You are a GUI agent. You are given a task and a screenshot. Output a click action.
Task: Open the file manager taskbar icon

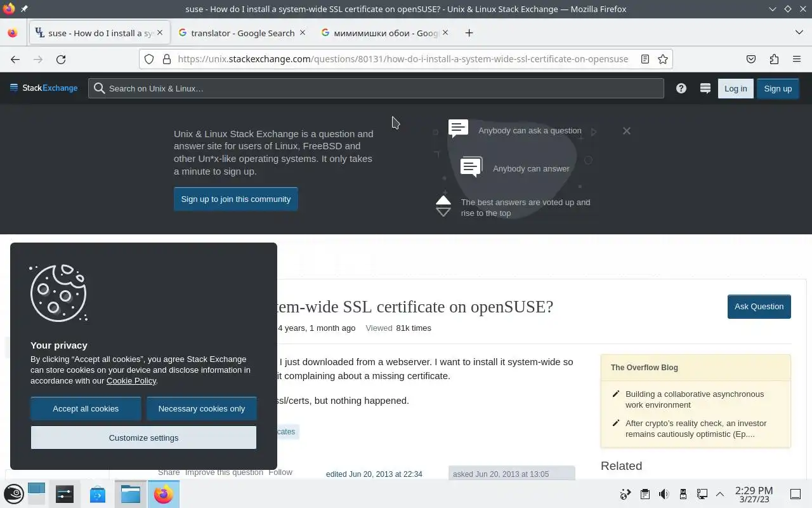(x=130, y=494)
